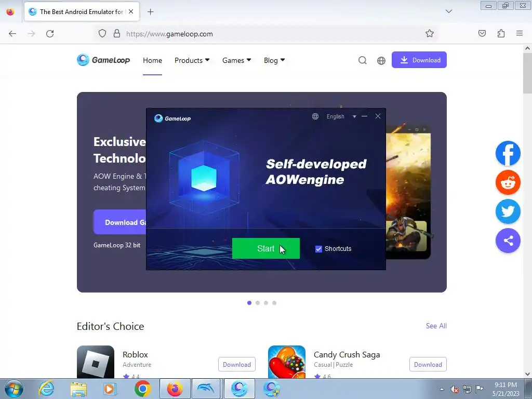This screenshot has height=399, width=532.
Task: Select the fourth carousel dot
Action: (x=274, y=303)
